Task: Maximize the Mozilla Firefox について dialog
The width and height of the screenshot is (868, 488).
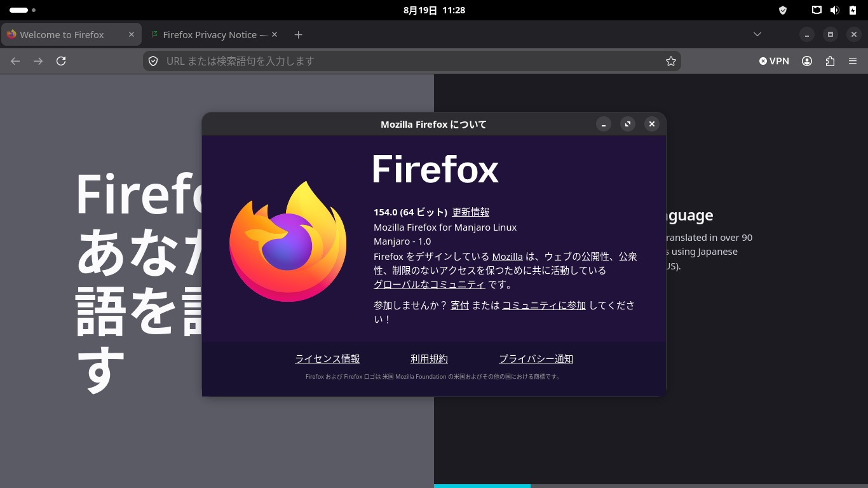Action: tap(627, 124)
